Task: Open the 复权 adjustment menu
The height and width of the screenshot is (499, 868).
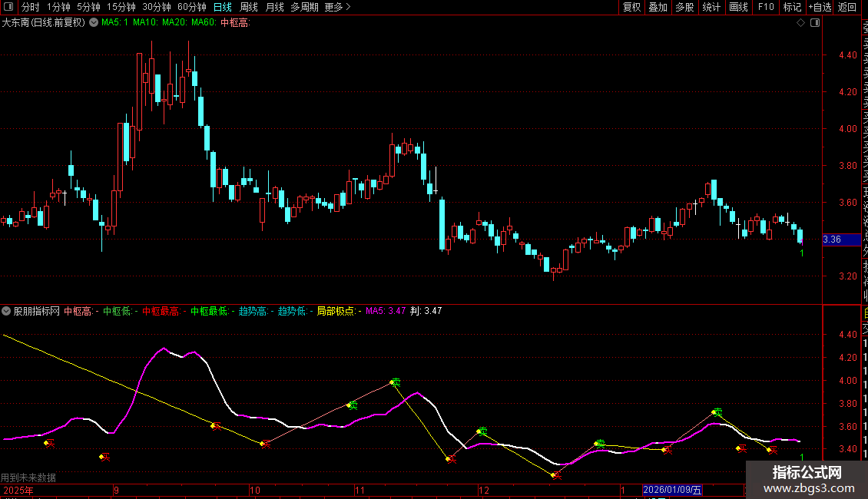Action: coord(631,7)
